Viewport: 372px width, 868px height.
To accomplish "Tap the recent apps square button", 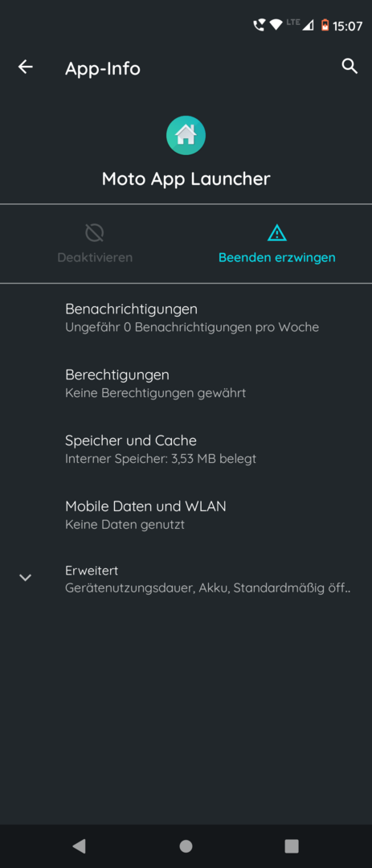I will (x=291, y=845).
